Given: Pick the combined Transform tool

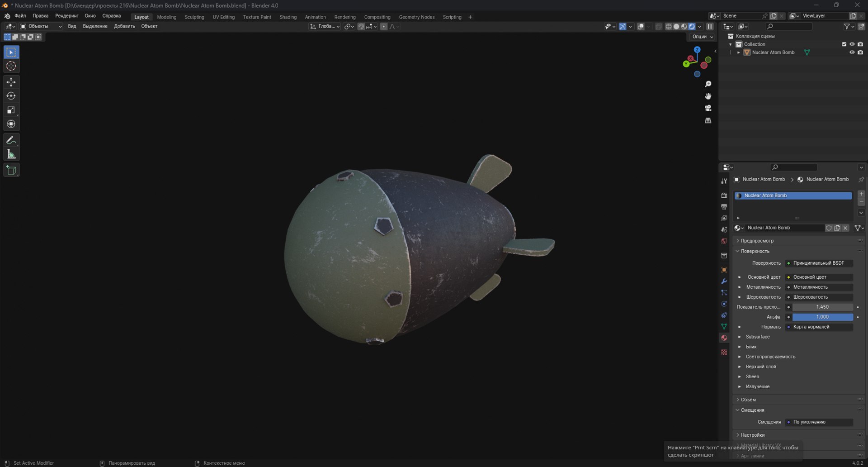Looking at the screenshot, I should [x=11, y=124].
